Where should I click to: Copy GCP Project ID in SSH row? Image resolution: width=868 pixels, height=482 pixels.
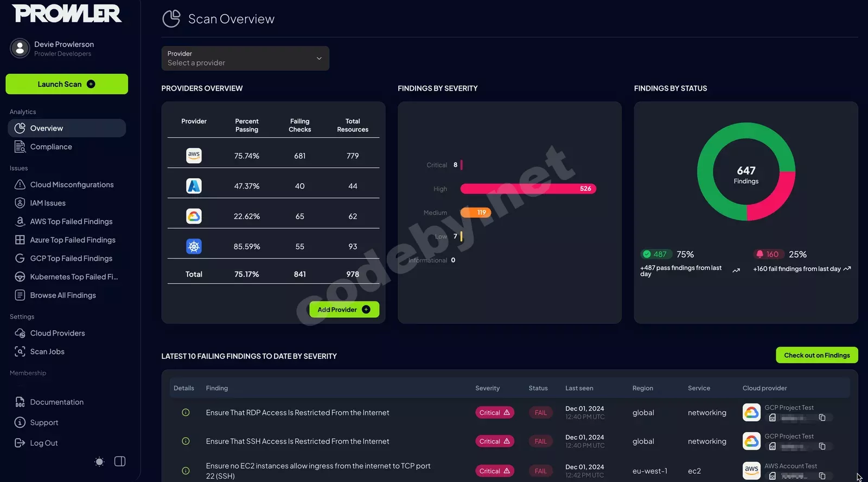point(822,446)
